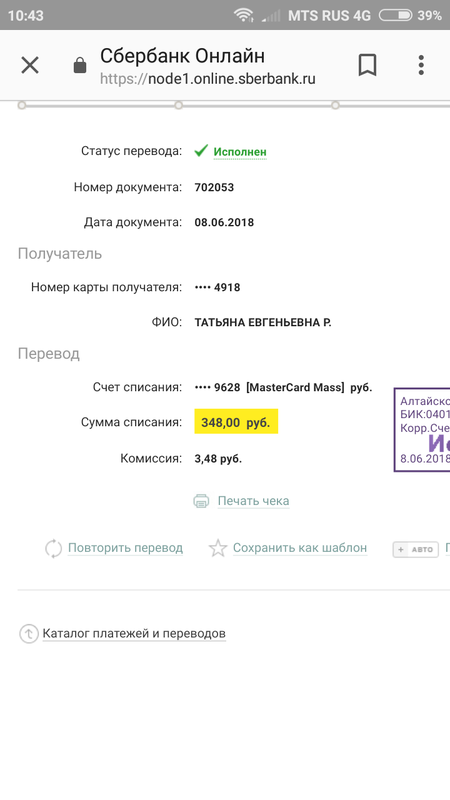Open Каталог платежей и переводов link

[134, 634]
